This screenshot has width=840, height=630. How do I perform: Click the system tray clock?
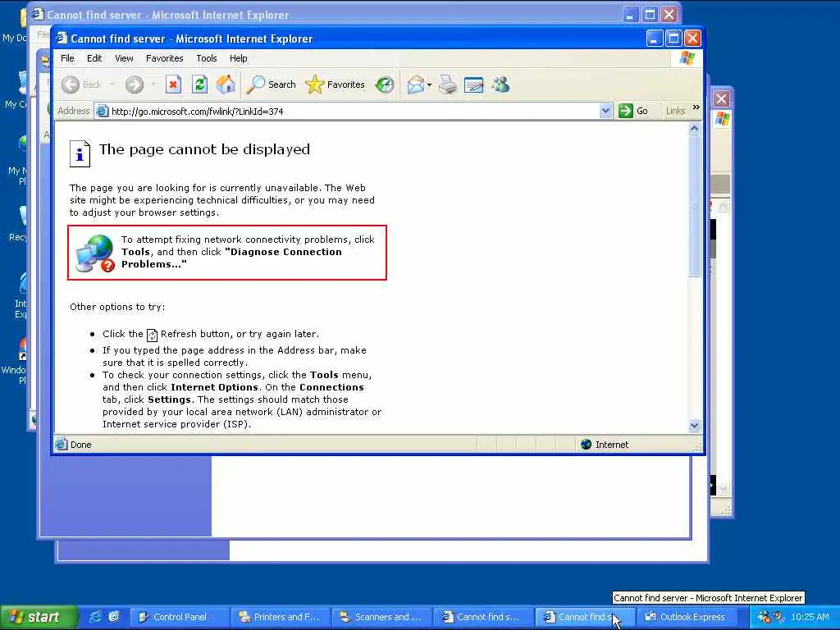[x=810, y=617]
